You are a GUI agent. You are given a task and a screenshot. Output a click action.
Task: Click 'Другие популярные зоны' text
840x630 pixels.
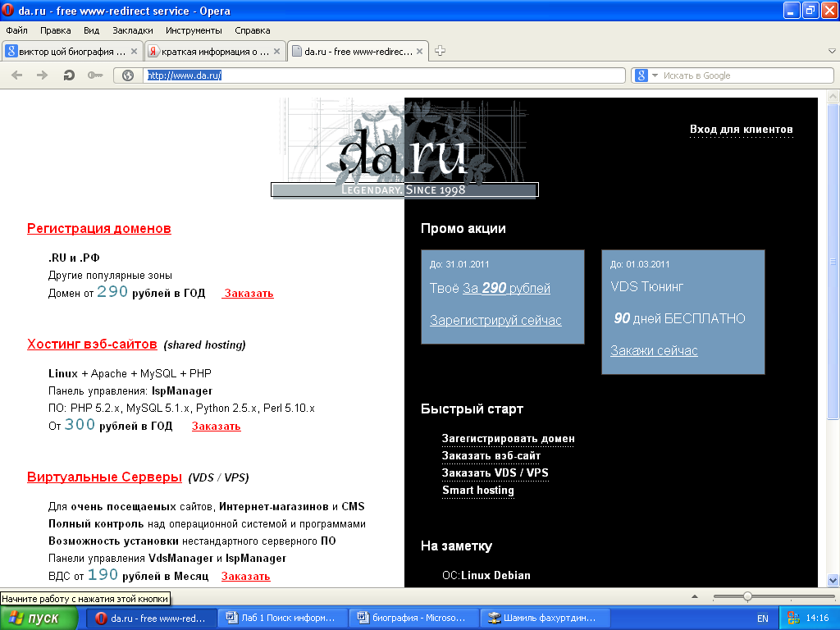111,276
